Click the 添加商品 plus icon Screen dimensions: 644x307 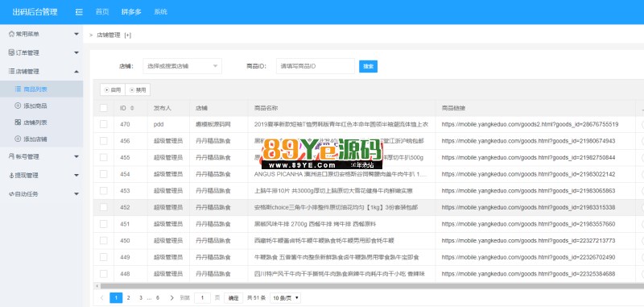[18, 106]
